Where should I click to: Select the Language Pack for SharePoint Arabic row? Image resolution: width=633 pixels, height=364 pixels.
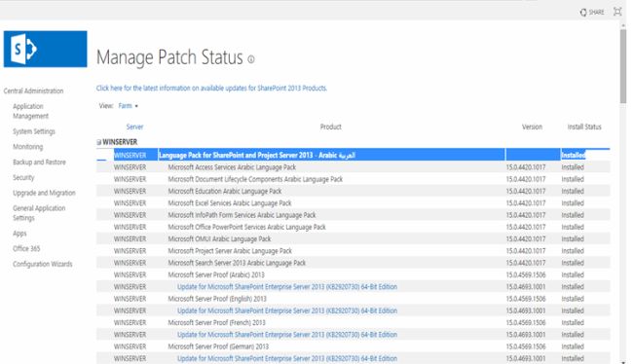point(354,155)
